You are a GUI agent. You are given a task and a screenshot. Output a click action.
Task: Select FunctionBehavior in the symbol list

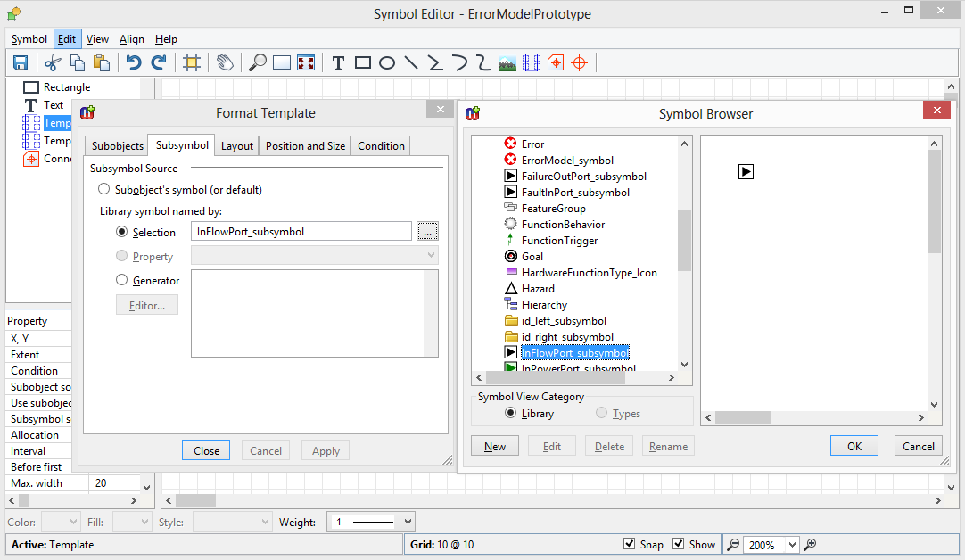(563, 225)
